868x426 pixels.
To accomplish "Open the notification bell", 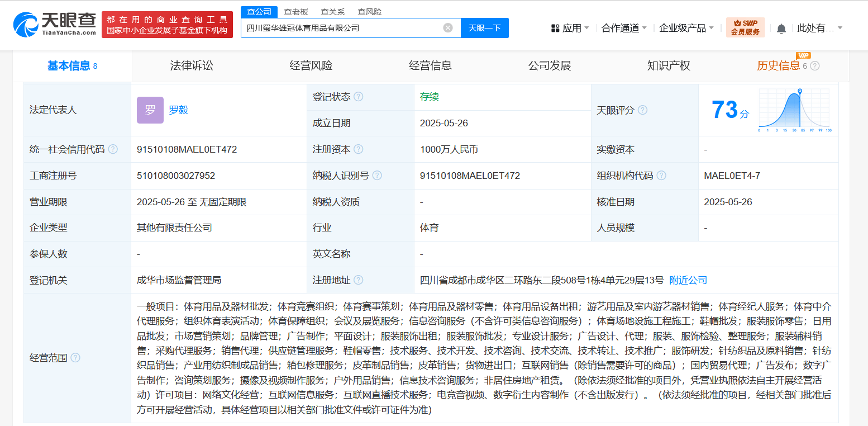I will coord(781,29).
